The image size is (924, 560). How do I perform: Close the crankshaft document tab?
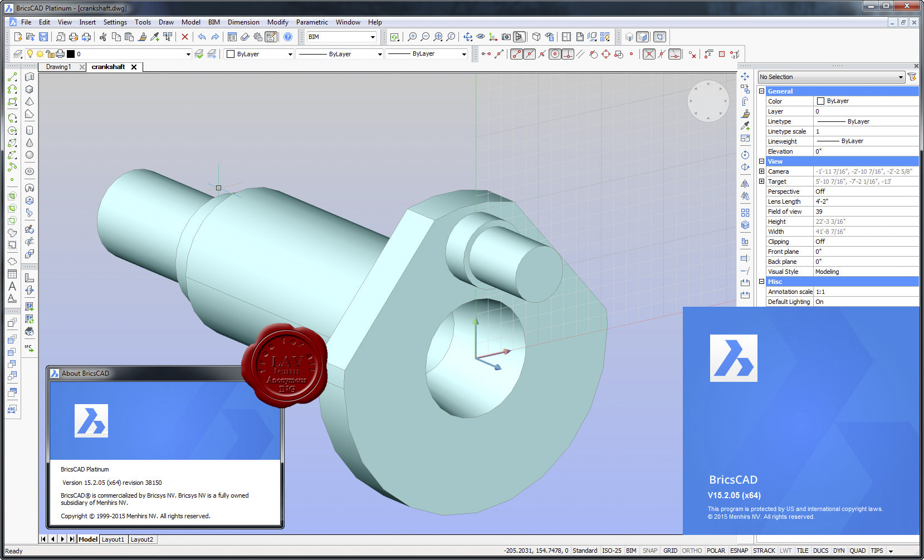coord(134,67)
